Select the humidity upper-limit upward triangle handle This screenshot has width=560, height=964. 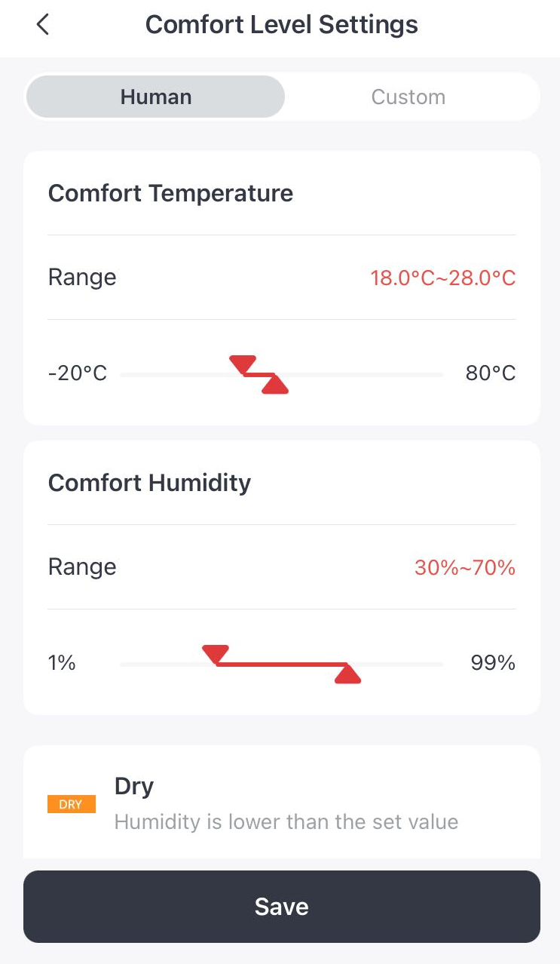(x=347, y=674)
